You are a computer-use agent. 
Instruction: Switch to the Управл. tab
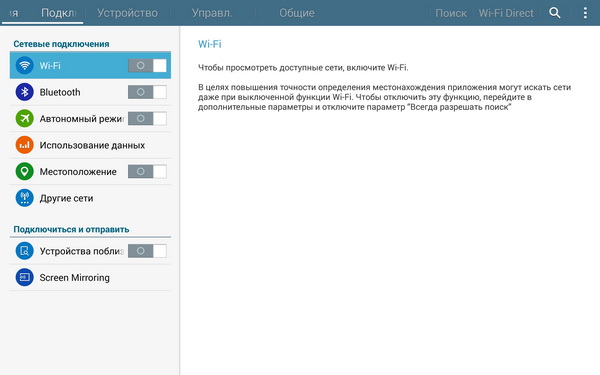[x=212, y=13]
